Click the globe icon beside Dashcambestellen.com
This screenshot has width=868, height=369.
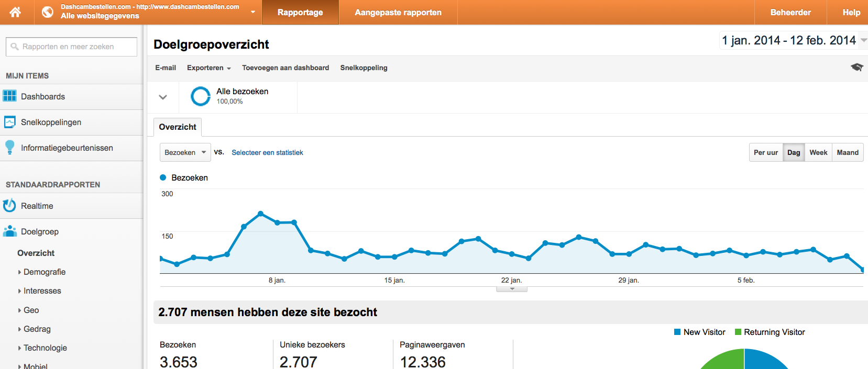[x=48, y=12]
